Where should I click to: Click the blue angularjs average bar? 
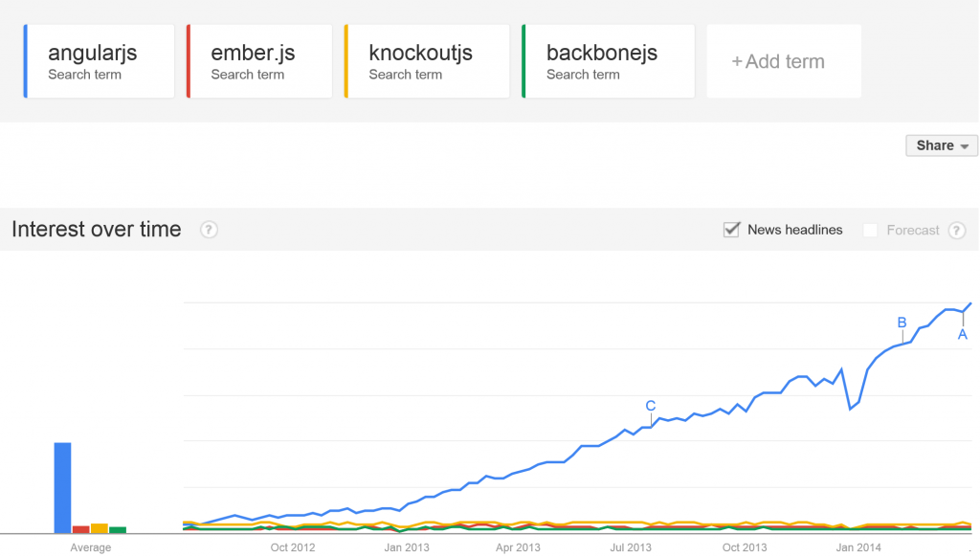click(x=62, y=487)
